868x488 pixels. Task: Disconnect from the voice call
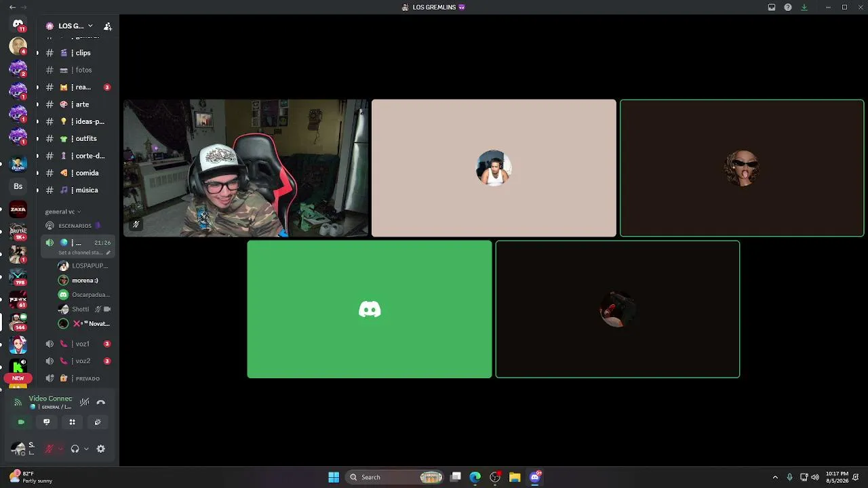pos(101,402)
